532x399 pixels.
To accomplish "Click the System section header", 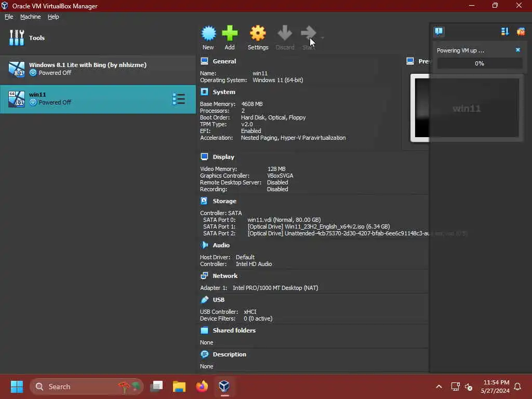I will click(224, 92).
